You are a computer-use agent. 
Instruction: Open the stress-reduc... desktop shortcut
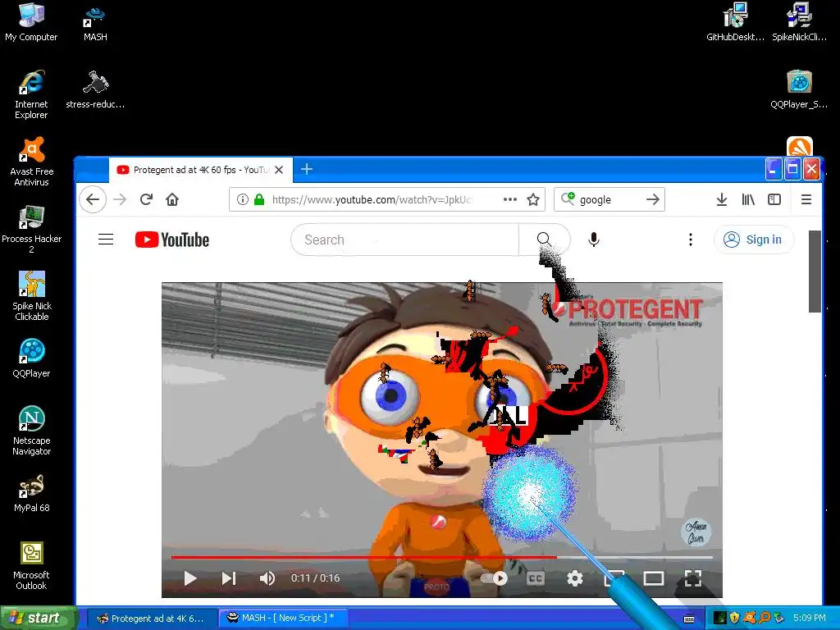coord(95,90)
